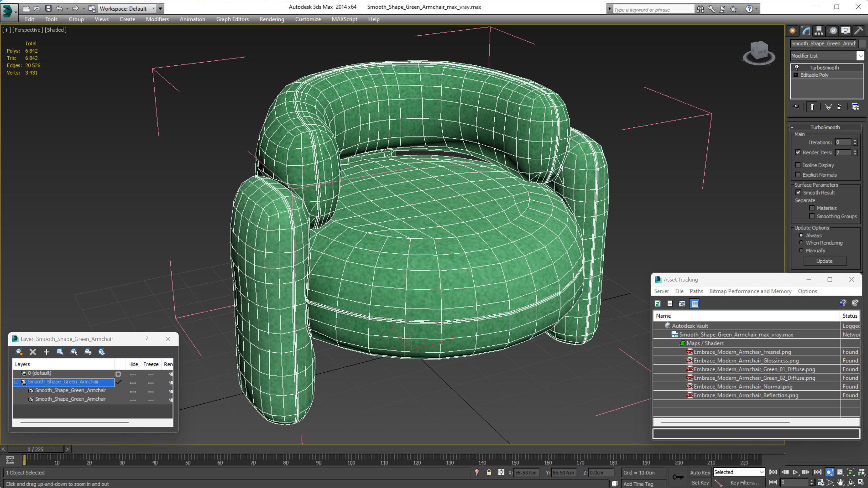Increase the Iterations spinner value
868x488 pixels.
pyautogui.click(x=855, y=140)
